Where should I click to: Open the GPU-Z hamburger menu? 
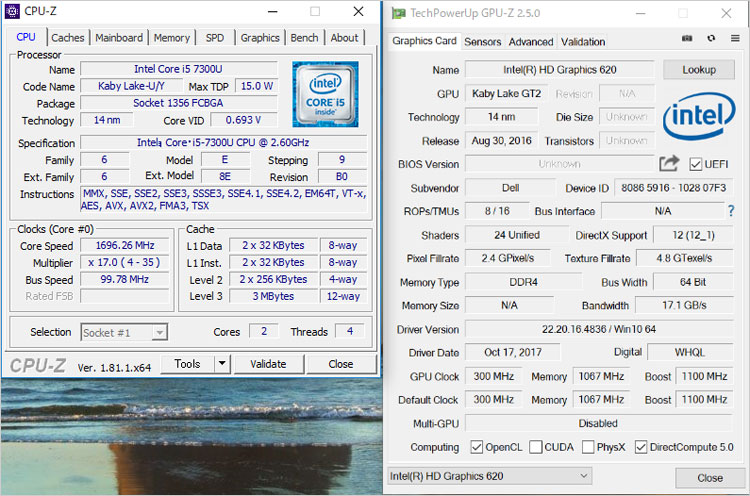click(735, 38)
